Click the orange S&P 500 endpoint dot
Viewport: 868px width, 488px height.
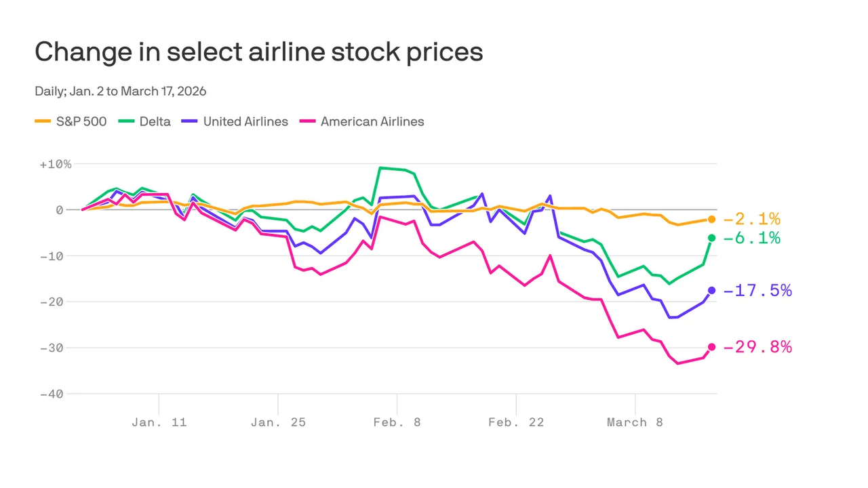(711, 220)
